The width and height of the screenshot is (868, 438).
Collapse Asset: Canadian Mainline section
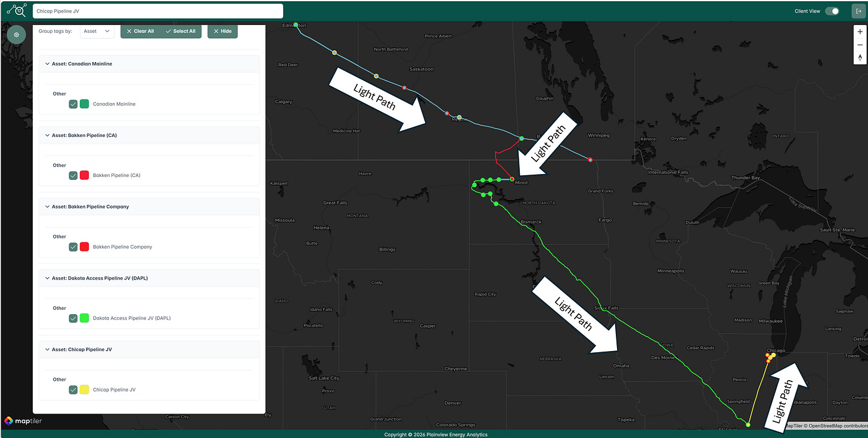click(149, 64)
